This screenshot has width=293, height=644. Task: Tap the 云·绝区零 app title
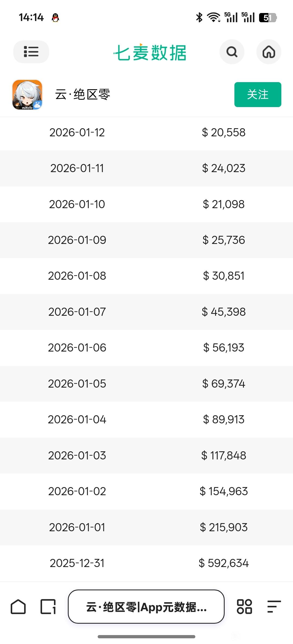coord(83,95)
